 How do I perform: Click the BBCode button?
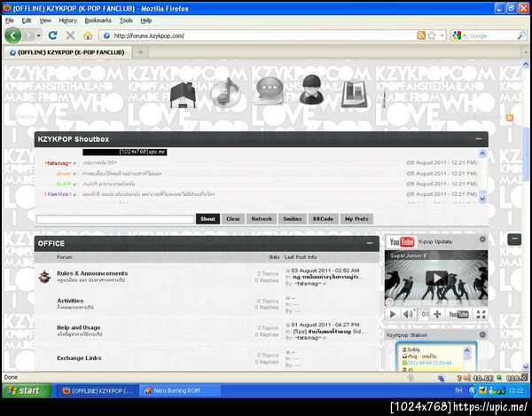coord(323,219)
